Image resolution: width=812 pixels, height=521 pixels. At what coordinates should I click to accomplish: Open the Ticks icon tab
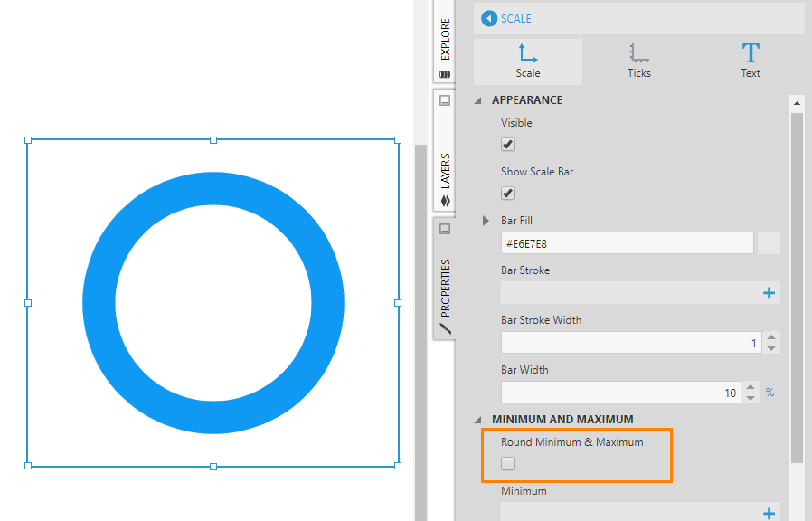(x=639, y=61)
